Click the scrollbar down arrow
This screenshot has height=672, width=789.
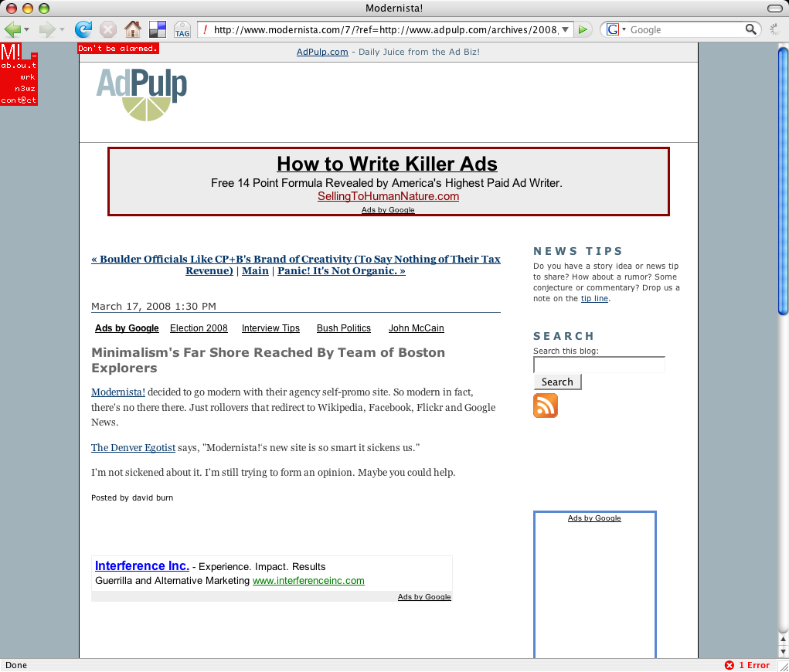coord(783,651)
